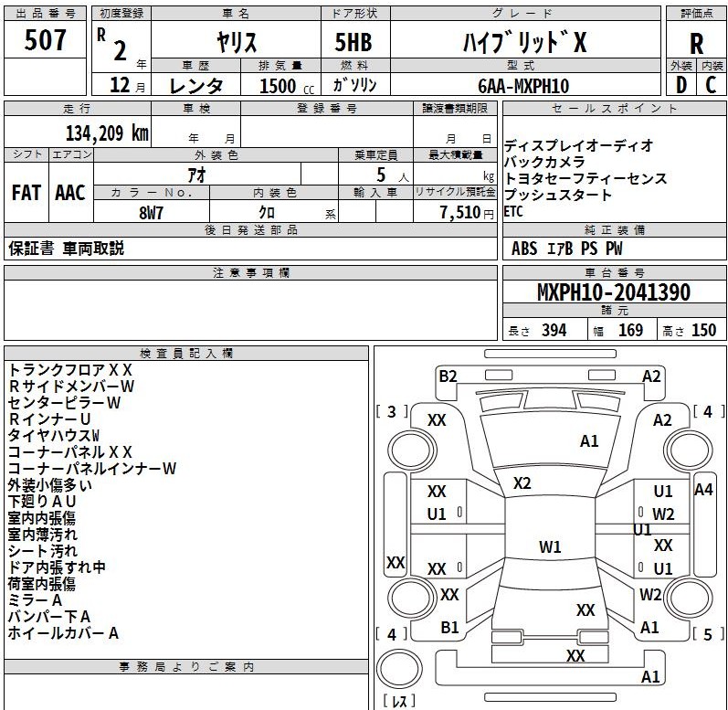This screenshot has width=728, height=710.
Task: Click the equipment line ABS エアB PS PW
Action: (x=566, y=249)
